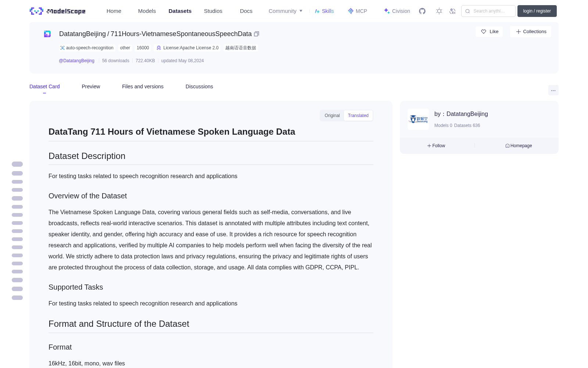This screenshot has height=368, width=588.
Task: Click the dataset title 711Hours-VietnameseSpontaneousSpeechData
Action: 181,34
